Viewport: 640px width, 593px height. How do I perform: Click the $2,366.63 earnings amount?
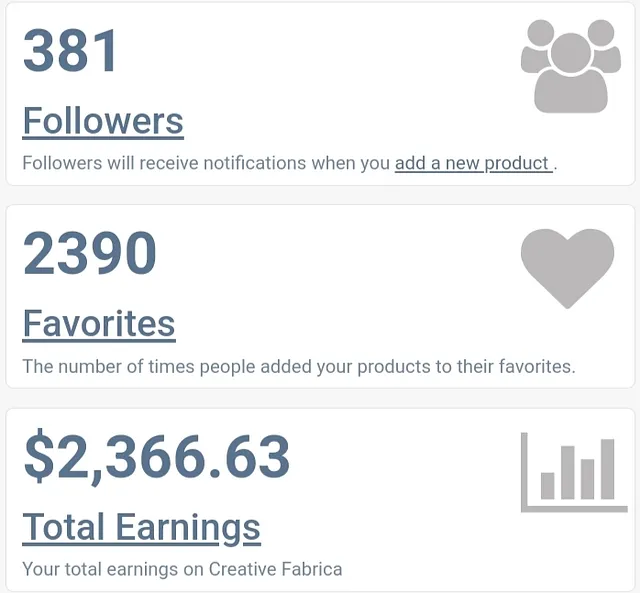pyautogui.click(x=157, y=457)
